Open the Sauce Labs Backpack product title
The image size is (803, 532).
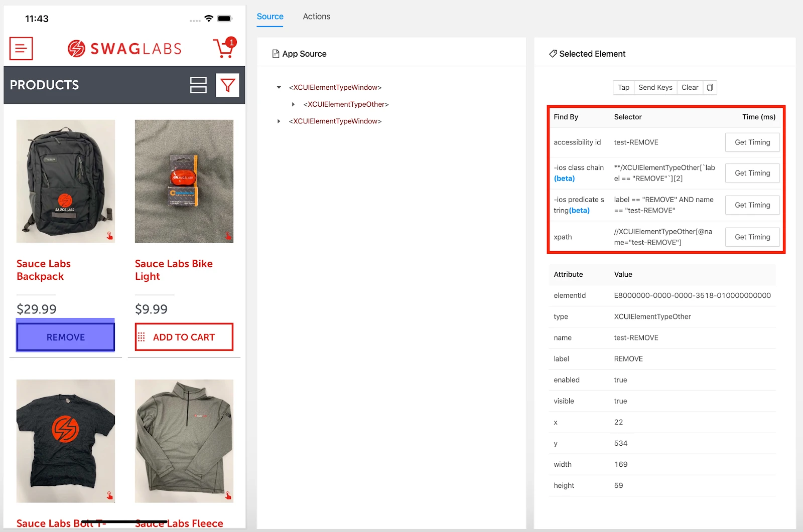(x=44, y=270)
